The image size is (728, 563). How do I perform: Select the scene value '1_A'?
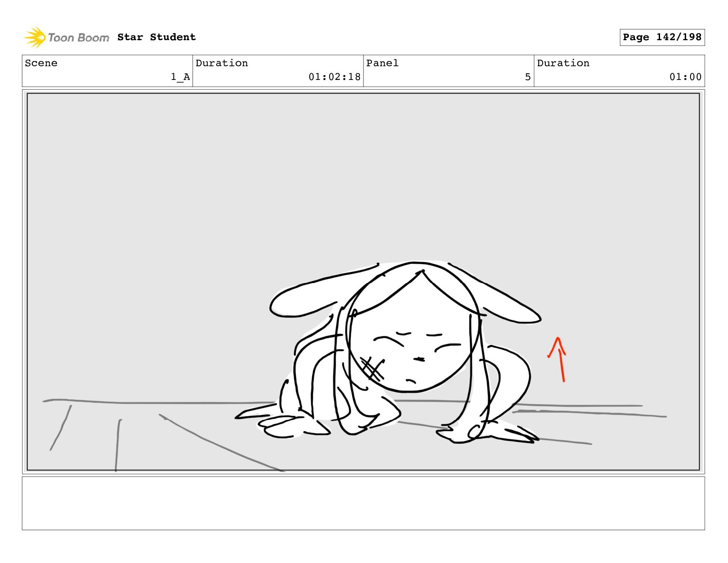[180, 77]
